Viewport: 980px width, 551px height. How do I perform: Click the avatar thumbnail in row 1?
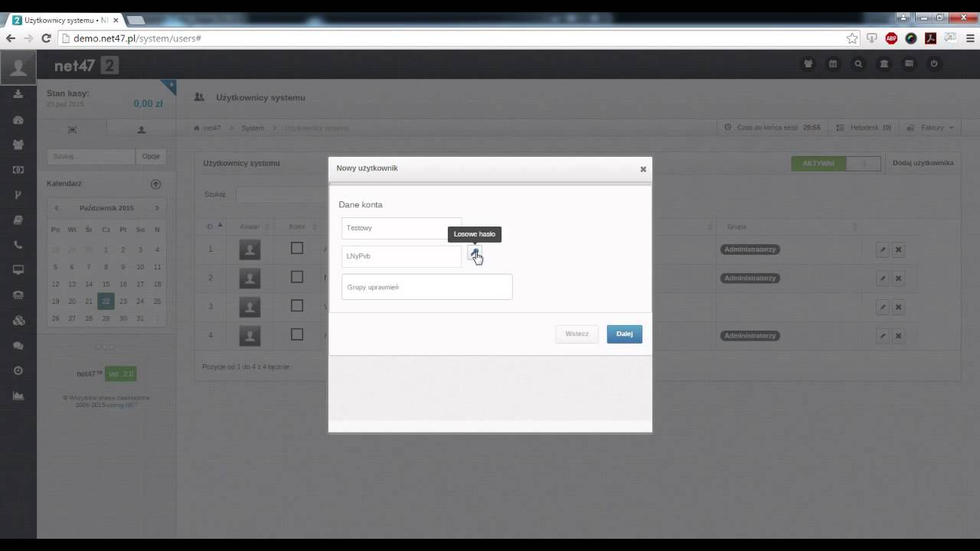tap(250, 249)
